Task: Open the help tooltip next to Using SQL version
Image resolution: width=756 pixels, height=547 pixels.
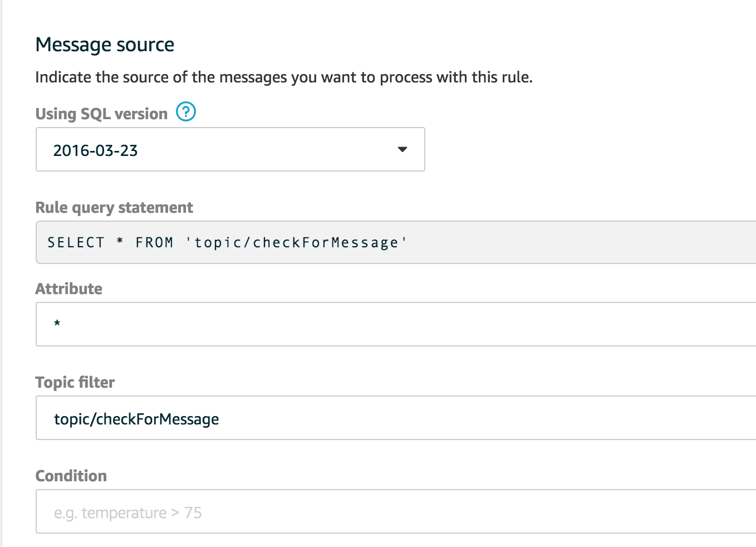Action: 186,112
